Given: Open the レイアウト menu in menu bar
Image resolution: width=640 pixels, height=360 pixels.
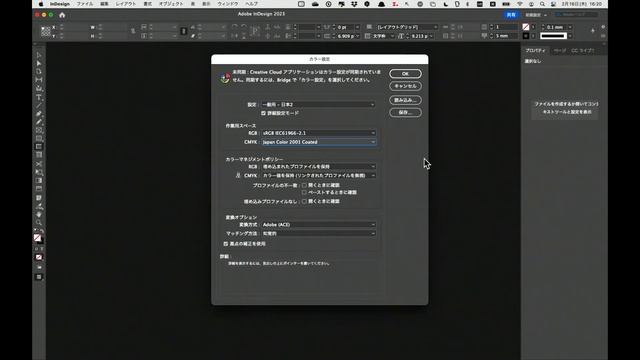Looking at the screenshot, I should (x=126, y=4).
